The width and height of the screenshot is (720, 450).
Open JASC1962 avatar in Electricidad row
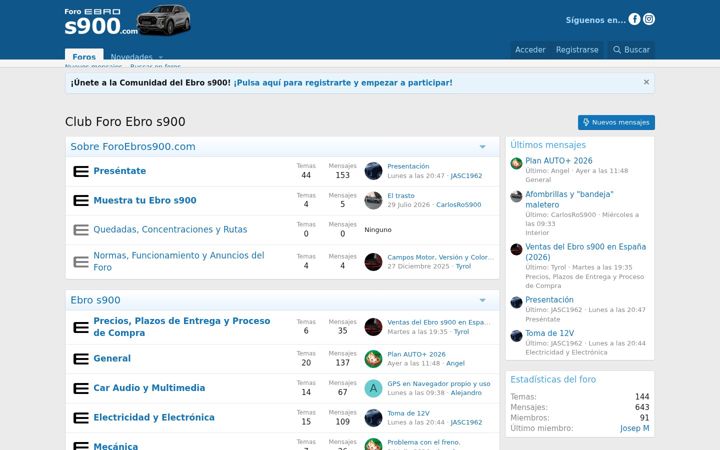coord(373,418)
